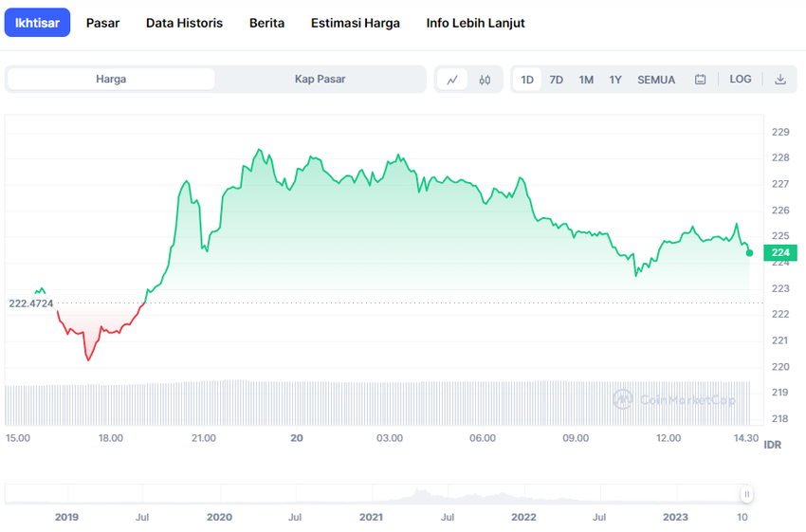
Task: Open the Info Lebih Lanjut tab
Action: (475, 23)
